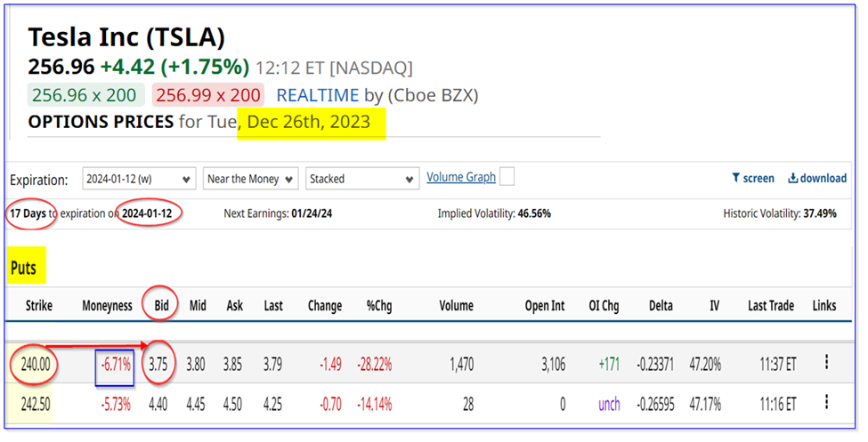The height and width of the screenshot is (442, 868).
Task: Select the 240.00 strike cell
Action: (x=36, y=365)
